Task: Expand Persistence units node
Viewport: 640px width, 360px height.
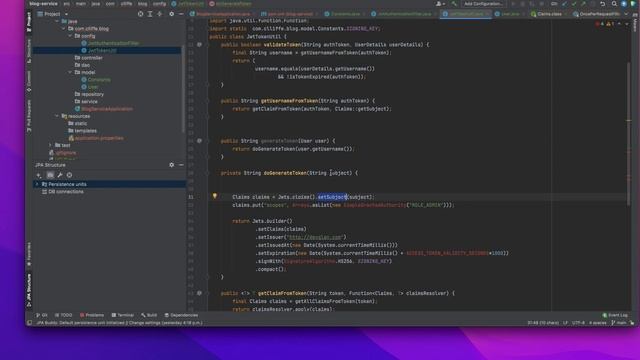Action: tap(37, 184)
